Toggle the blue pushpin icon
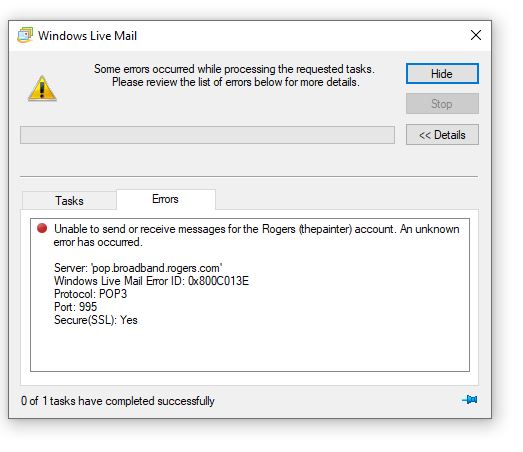Image resolution: width=523 pixels, height=452 pixels. click(x=470, y=399)
